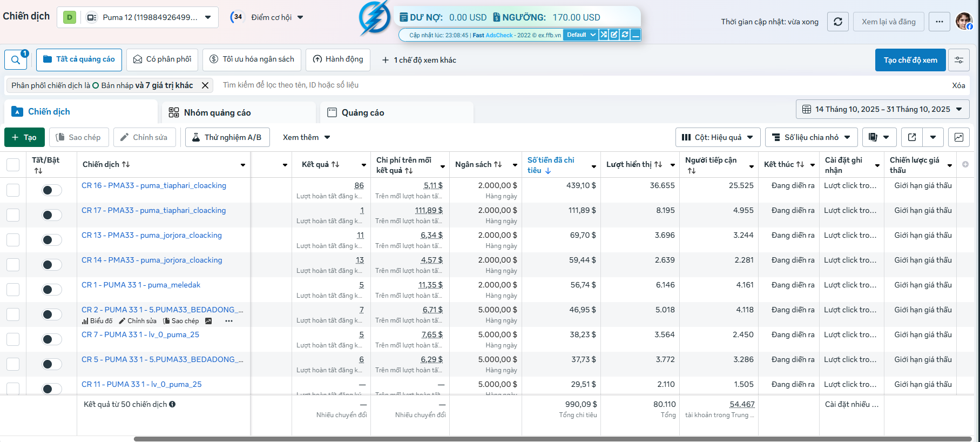Click the Xem lại và đăng button
Image resolution: width=980 pixels, height=442 pixels.
click(x=888, y=22)
